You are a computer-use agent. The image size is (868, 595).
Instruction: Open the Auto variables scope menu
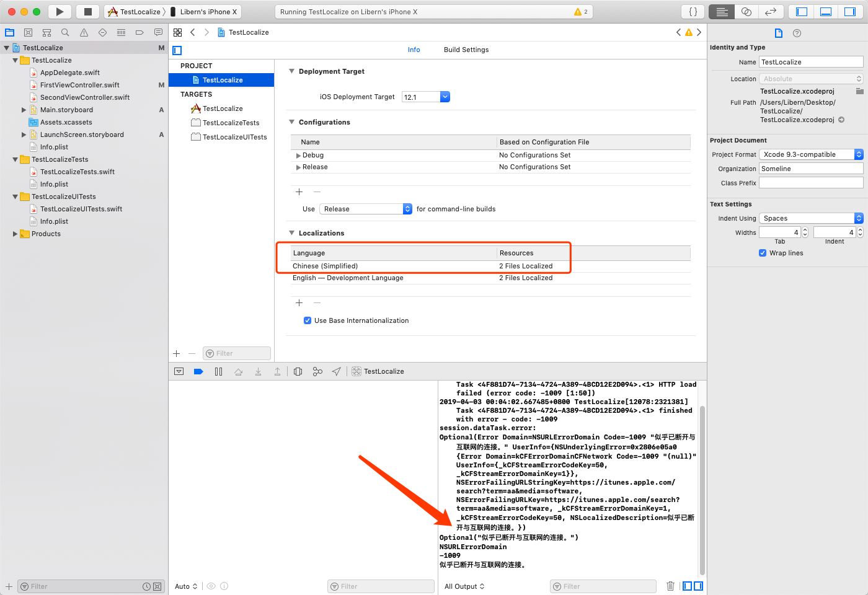coord(186,586)
